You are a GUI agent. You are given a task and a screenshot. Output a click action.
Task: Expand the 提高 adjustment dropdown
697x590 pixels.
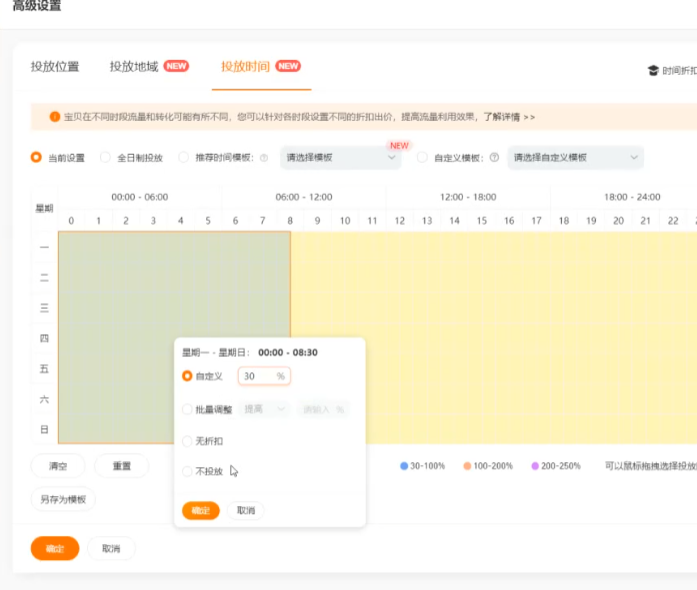[264, 409]
